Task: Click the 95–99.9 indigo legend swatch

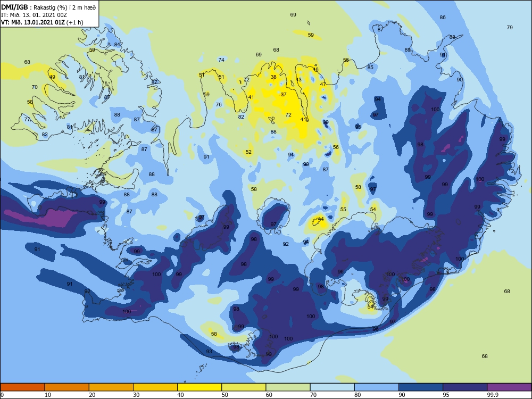Action: tap(465, 387)
